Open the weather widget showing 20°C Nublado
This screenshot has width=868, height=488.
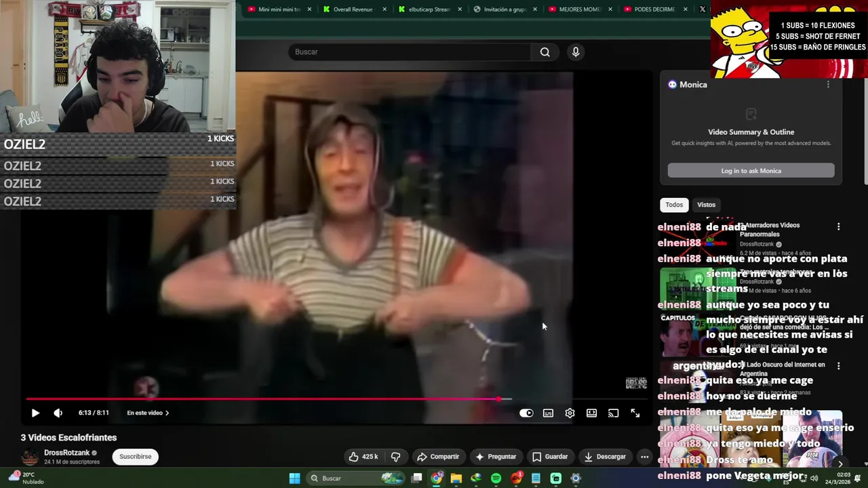click(x=27, y=478)
